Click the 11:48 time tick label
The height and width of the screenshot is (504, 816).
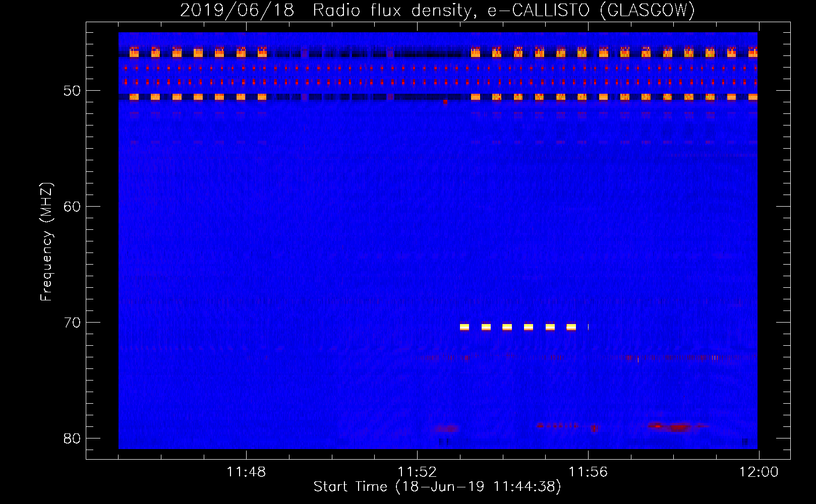(x=246, y=472)
